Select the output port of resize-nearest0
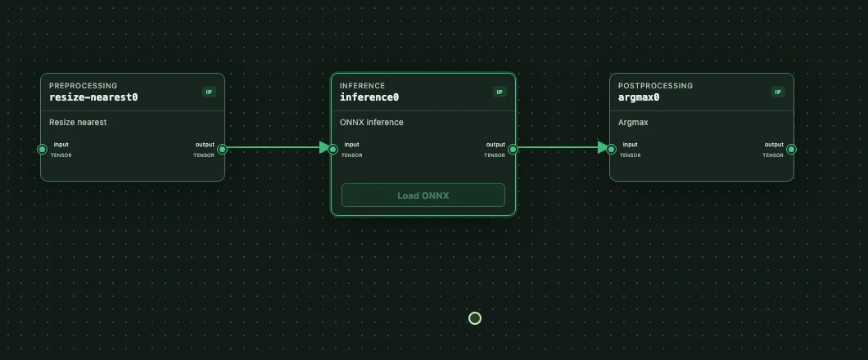The width and height of the screenshot is (868, 360). (x=222, y=149)
